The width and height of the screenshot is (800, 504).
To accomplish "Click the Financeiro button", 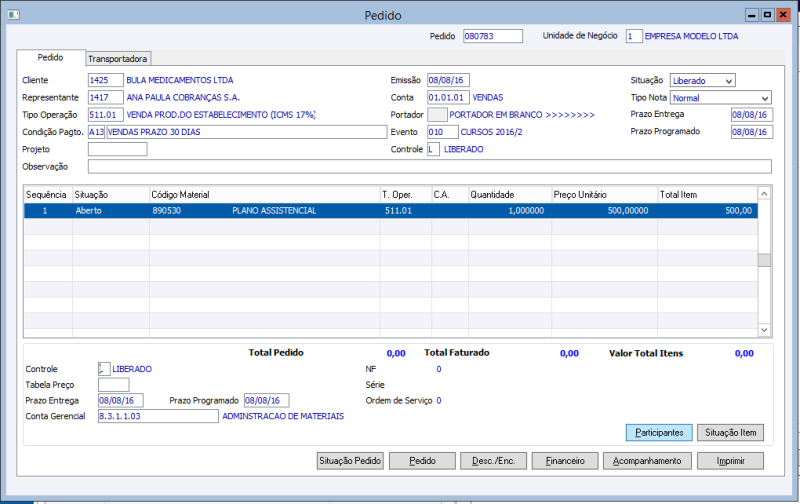I will coord(565,461).
